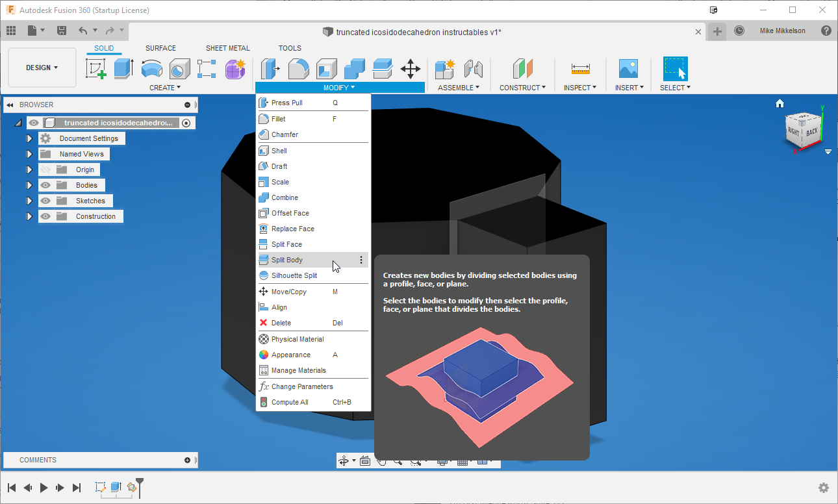Switch to the Sheet Metal tab
Screen dimensions: 838x504
tap(228, 48)
